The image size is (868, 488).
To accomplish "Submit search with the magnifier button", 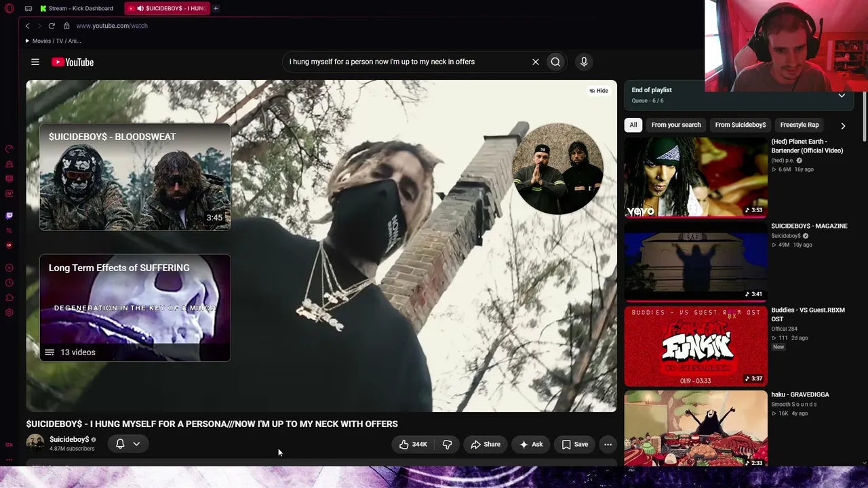I will (x=555, y=62).
